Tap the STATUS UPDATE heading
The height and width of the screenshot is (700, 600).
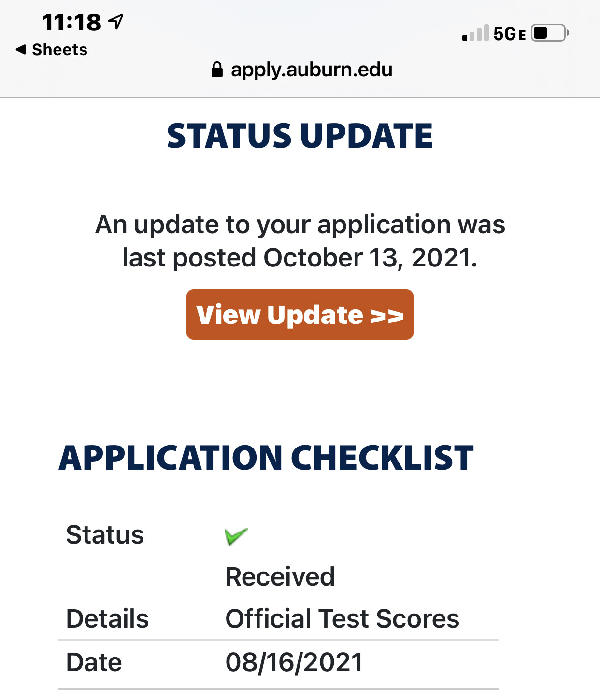coord(300,136)
